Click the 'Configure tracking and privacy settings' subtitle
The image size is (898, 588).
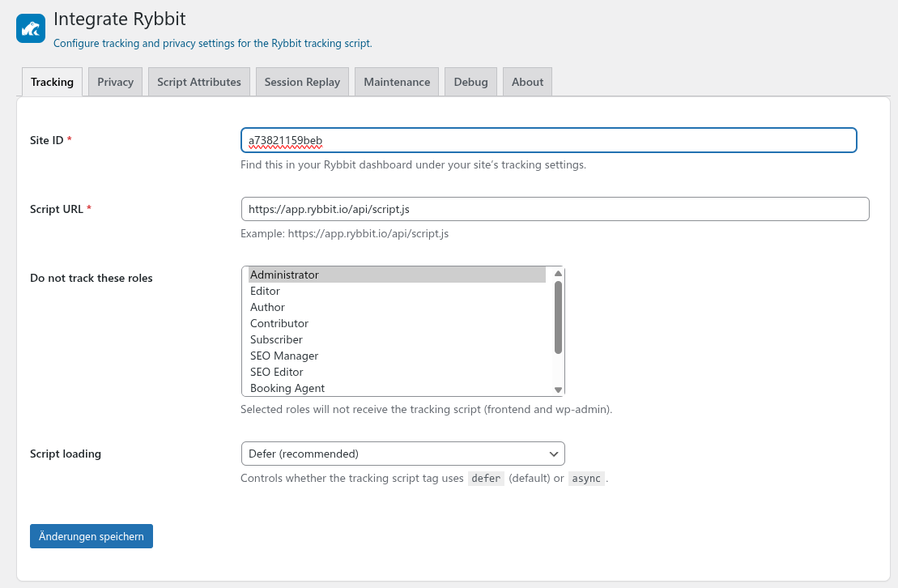point(212,44)
